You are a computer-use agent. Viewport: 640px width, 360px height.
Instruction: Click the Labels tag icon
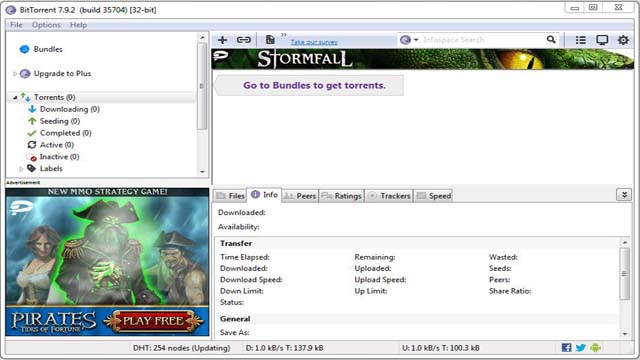tap(31, 168)
